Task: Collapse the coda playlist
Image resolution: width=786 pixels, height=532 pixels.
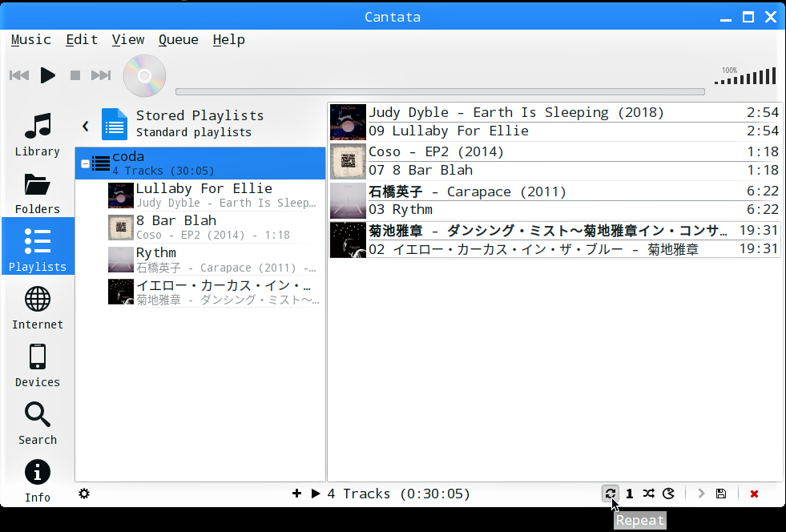Action: 85,163
